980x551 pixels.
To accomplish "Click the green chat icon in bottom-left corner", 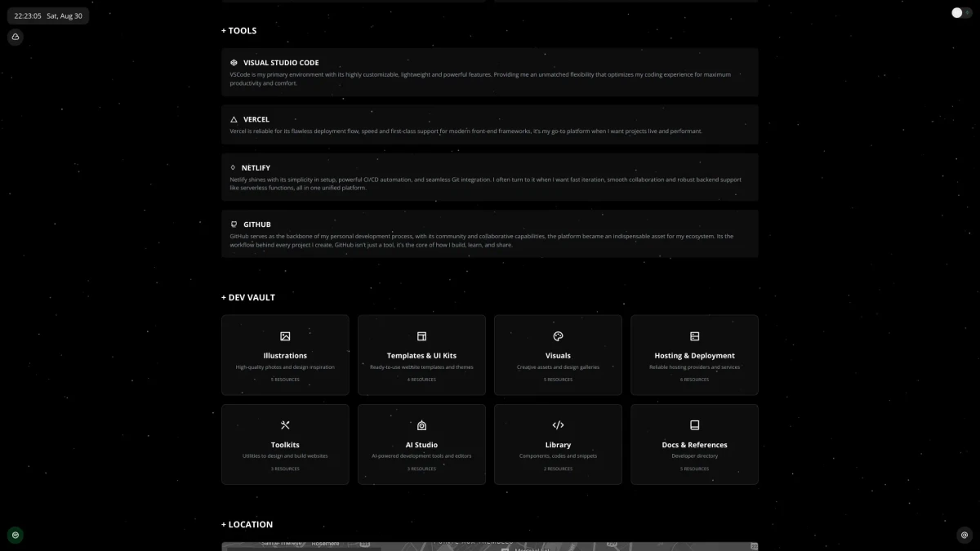I will 16,535.
